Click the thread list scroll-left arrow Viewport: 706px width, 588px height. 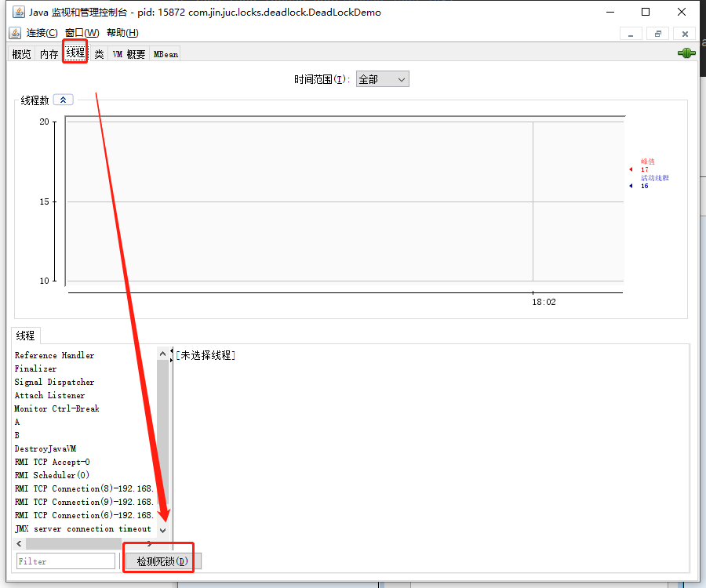click(19, 543)
